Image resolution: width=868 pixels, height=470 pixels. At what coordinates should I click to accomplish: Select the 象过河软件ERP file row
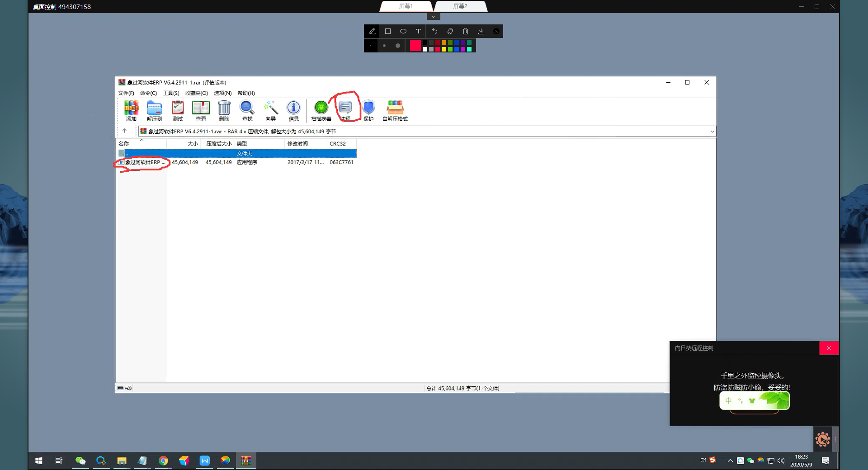(236, 162)
